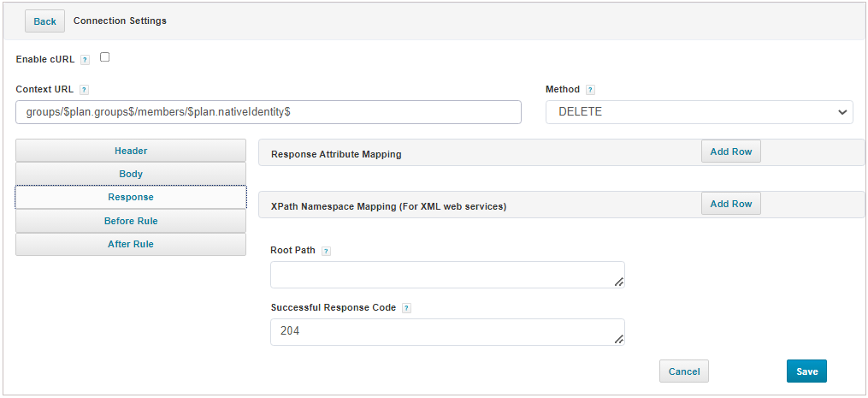The height and width of the screenshot is (398, 868).
Task: Click the help icon next to Method
Action: 590,90
